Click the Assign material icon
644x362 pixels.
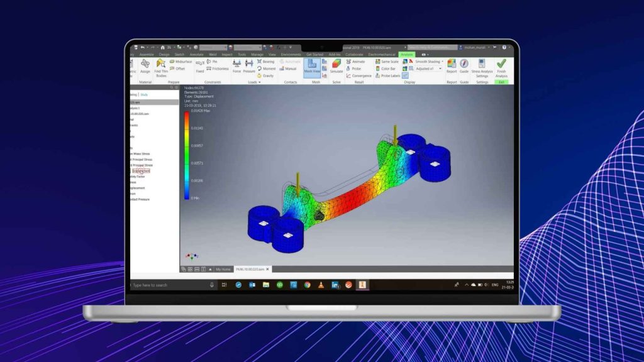(145, 66)
